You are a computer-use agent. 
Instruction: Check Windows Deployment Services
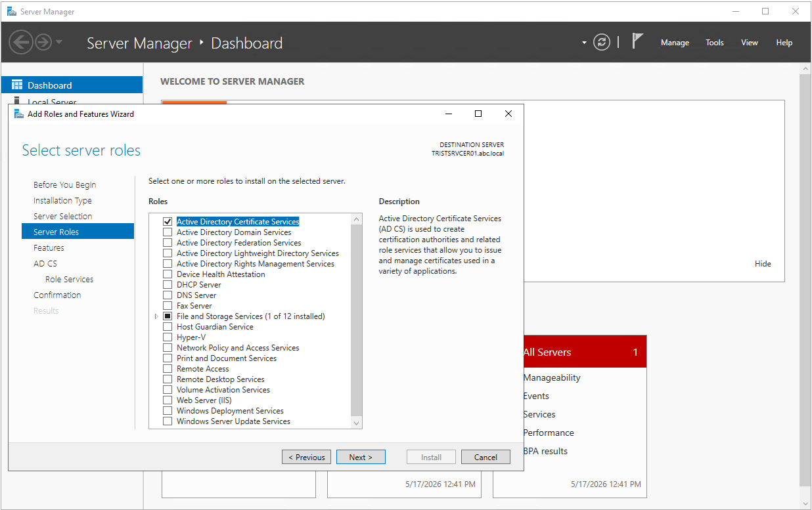click(168, 411)
